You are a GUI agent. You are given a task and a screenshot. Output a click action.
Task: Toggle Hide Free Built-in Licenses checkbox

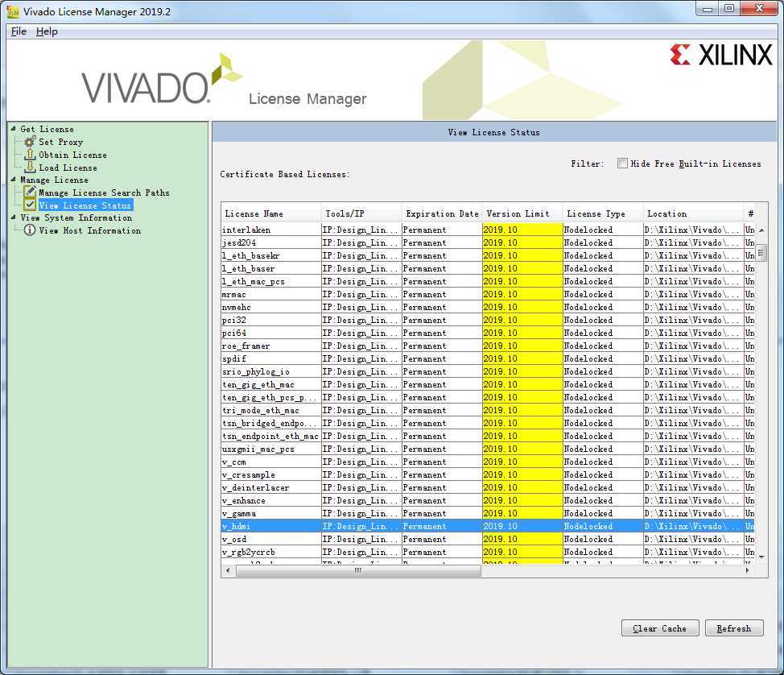click(x=622, y=164)
